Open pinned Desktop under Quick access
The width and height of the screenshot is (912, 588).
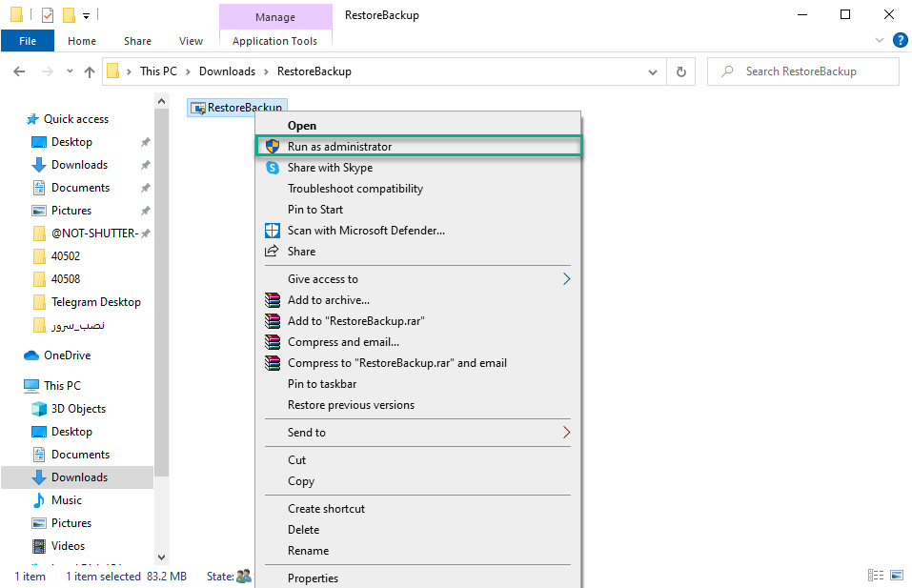point(71,142)
